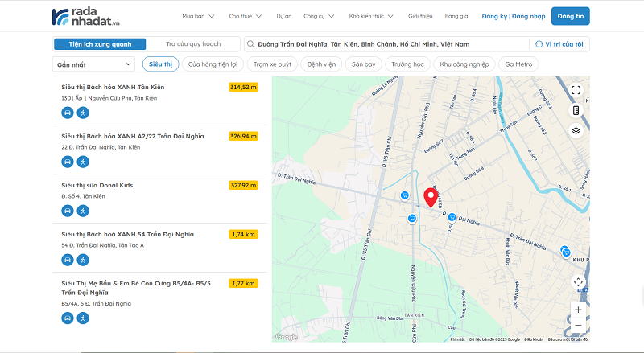Click walking icon for Mẹ Bầu & Em Bé Con Cưng
Image resolution: width=644 pixels, height=353 pixels.
point(83,318)
